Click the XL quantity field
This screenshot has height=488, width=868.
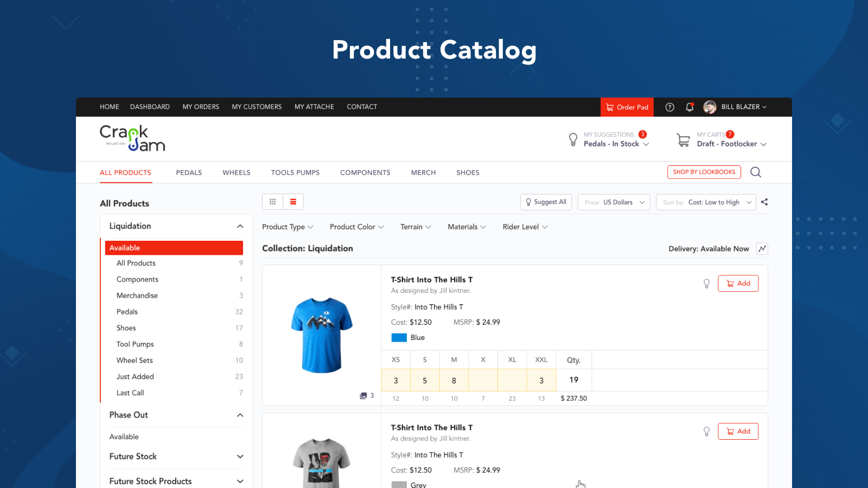coord(512,380)
